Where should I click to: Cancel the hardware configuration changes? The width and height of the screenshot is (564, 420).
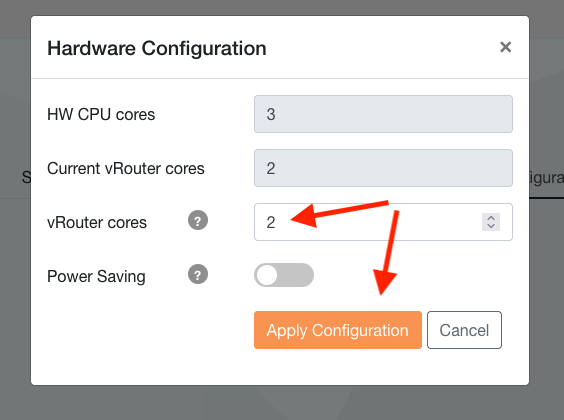(x=464, y=330)
